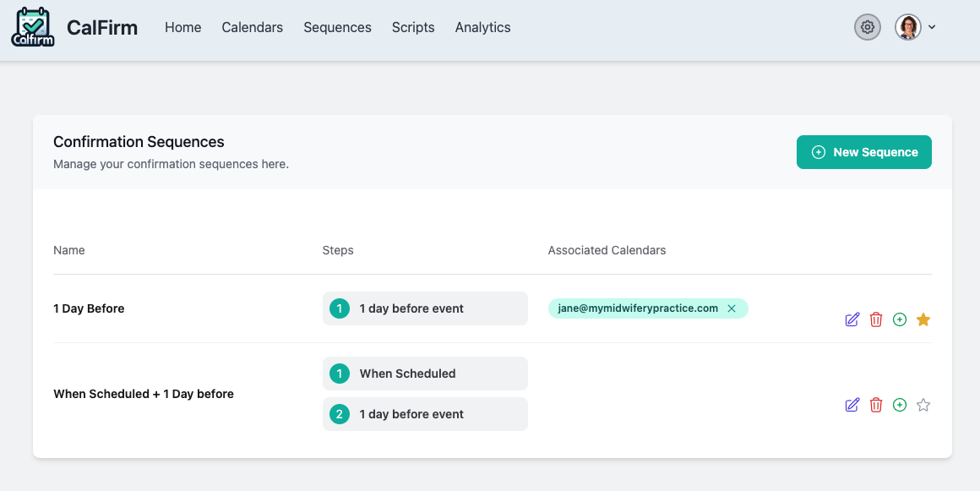Click the CalFirm logo icon

click(33, 27)
